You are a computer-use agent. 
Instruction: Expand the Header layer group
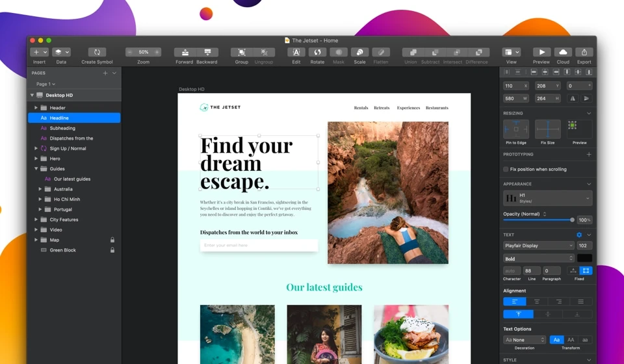click(36, 108)
